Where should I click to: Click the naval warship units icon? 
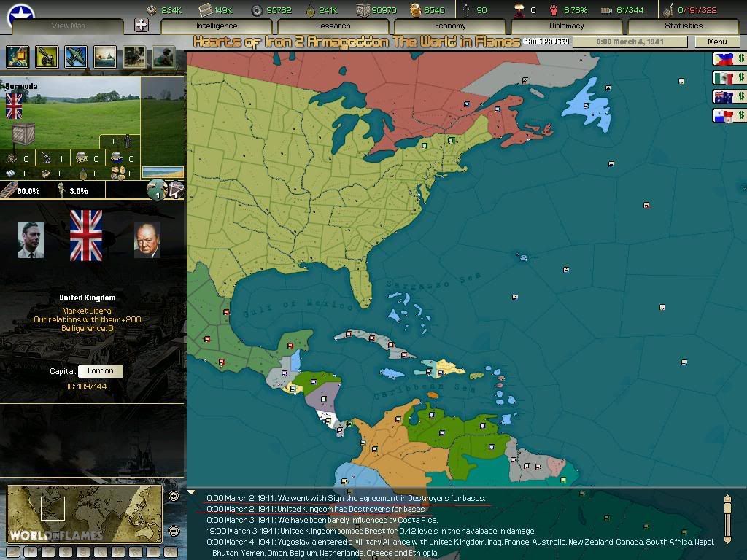point(105,55)
